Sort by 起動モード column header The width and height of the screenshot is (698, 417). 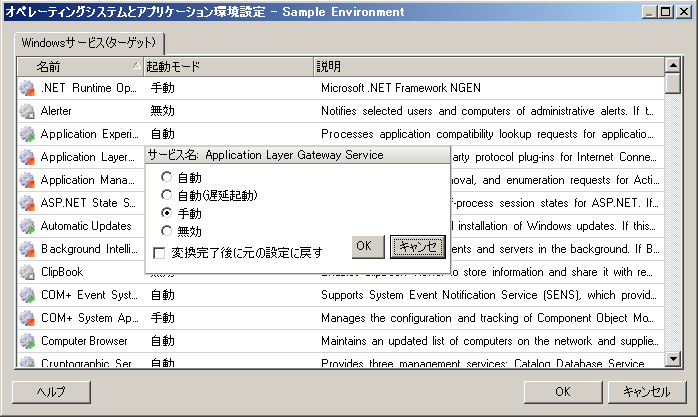tap(226, 66)
